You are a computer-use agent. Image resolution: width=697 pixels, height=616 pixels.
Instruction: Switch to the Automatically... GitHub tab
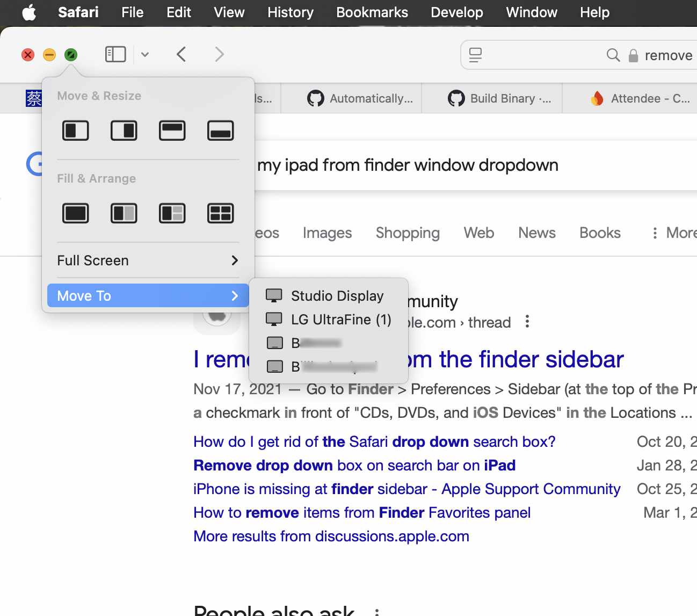[x=352, y=98]
